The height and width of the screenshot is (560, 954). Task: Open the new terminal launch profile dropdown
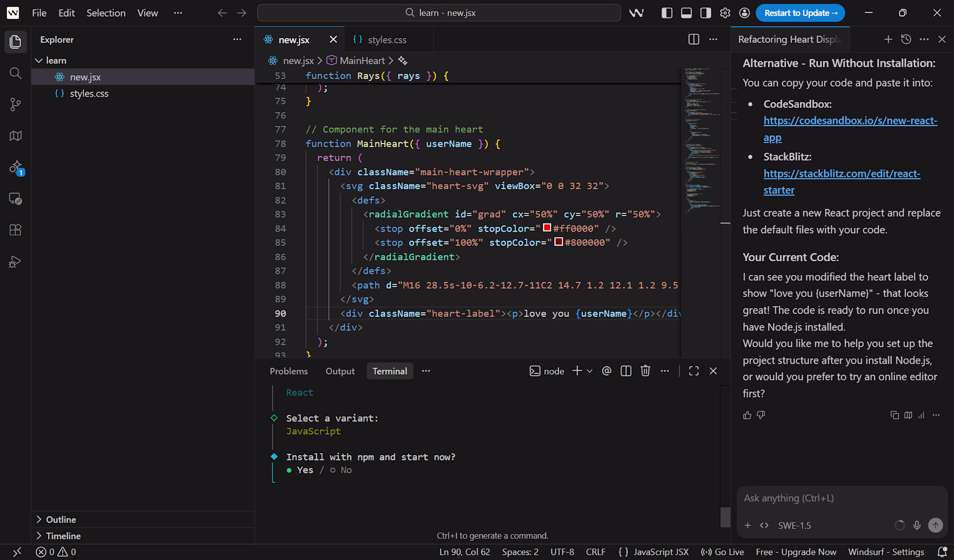coord(590,371)
